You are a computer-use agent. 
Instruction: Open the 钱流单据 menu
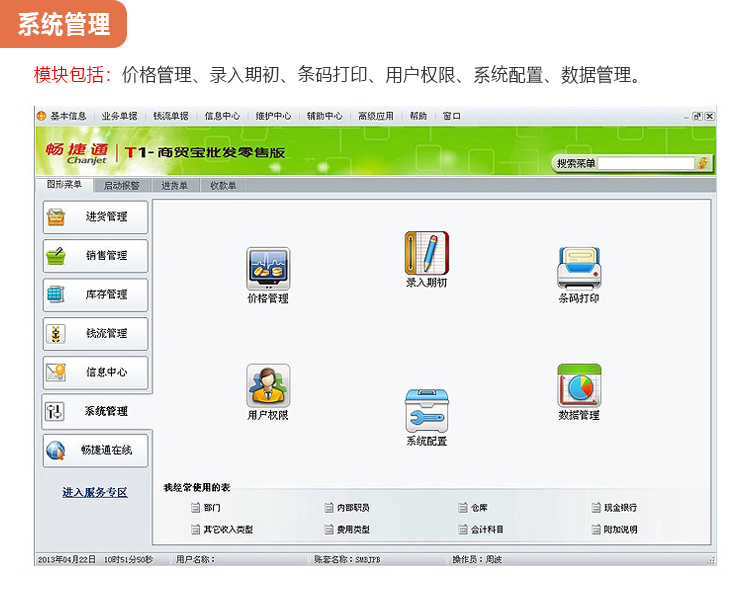click(171, 116)
